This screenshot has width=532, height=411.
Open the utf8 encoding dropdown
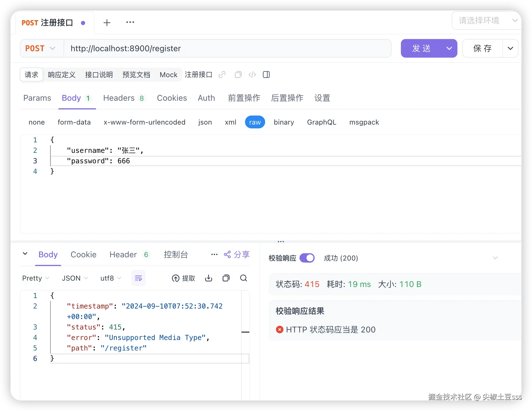(111, 278)
